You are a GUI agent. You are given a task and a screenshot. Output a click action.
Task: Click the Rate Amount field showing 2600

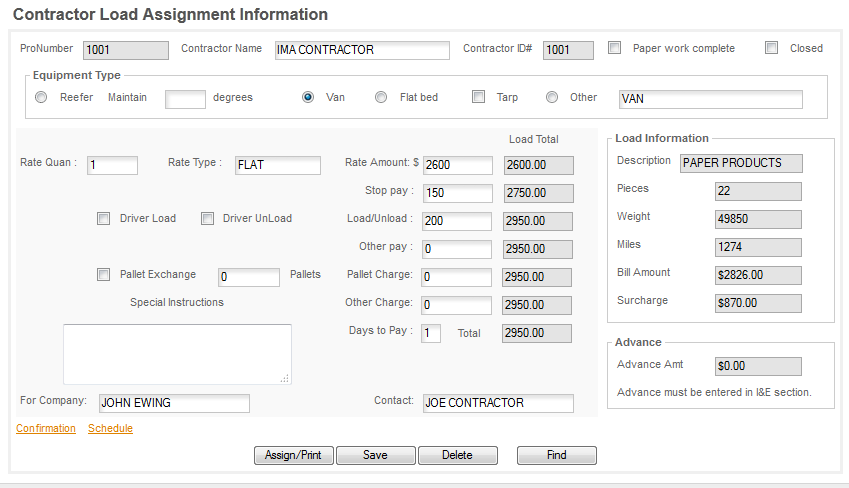tap(458, 165)
